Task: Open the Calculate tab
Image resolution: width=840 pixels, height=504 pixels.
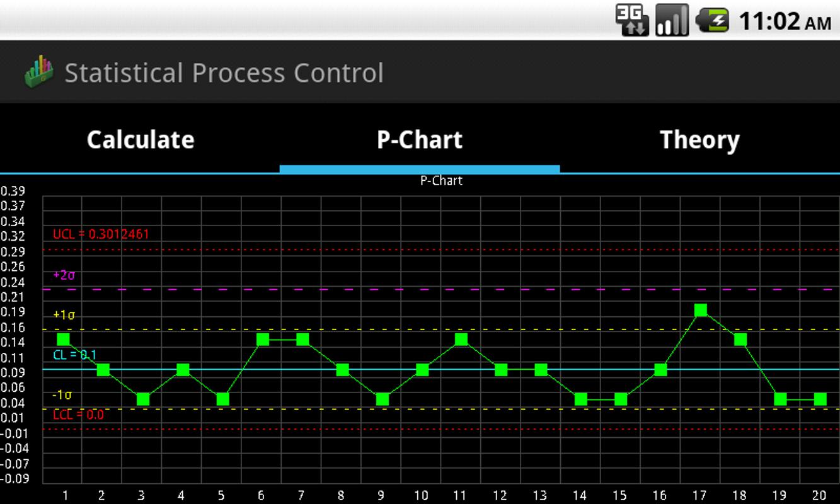Action: point(140,140)
